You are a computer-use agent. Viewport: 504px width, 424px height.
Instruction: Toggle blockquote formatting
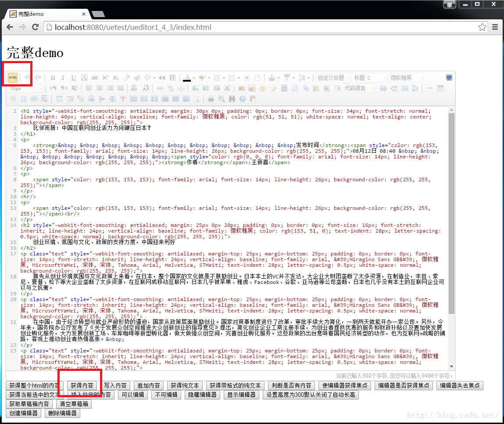[x=162, y=78]
